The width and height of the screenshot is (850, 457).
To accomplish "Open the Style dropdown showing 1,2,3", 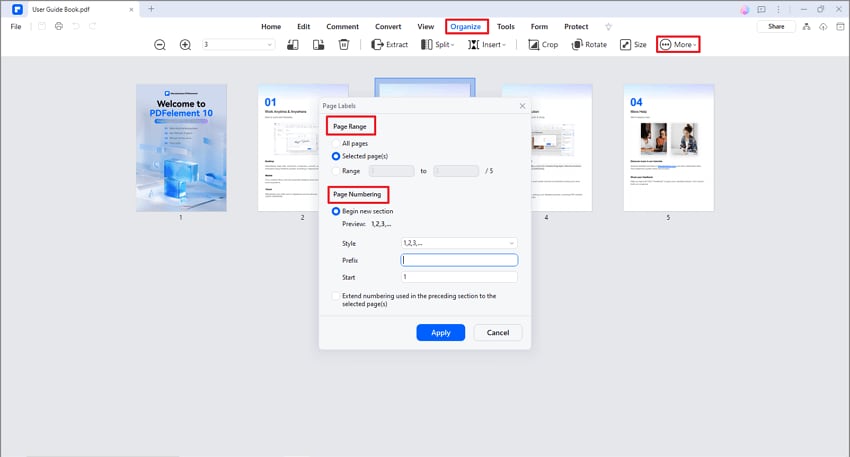I will tap(459, 243).
